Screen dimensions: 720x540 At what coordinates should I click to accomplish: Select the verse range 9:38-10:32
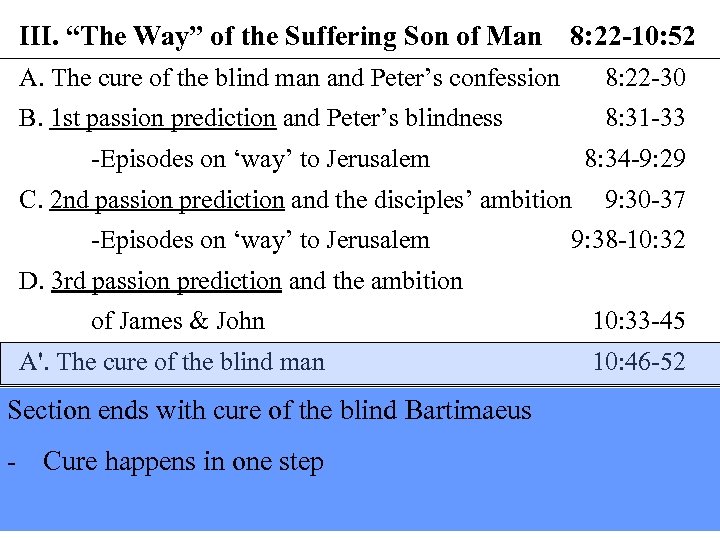[x=628, y=240]
